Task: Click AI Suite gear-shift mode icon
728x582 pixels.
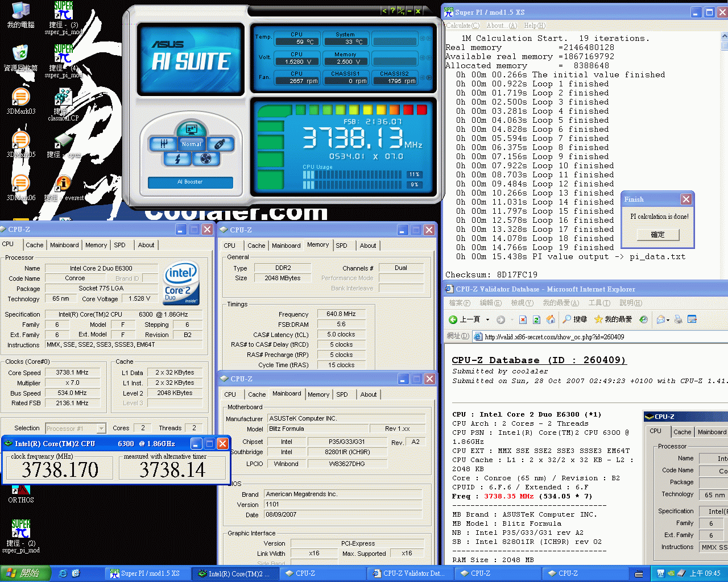Action: click(164, 144)
